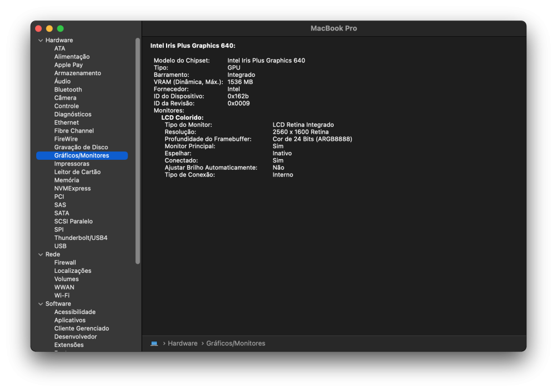557x392 pixels.
Task: Click the Tipo de Conexão value Interno
Action: click(283, 175)
